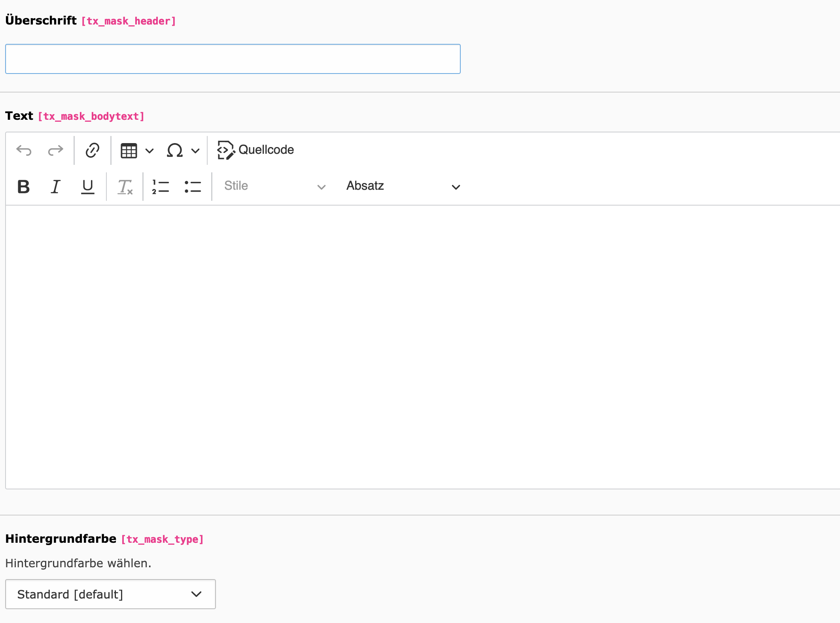The height and width of the screenshot is (623, 840).
Task: Insert a link with chain icon
Action: coord(92,150)
